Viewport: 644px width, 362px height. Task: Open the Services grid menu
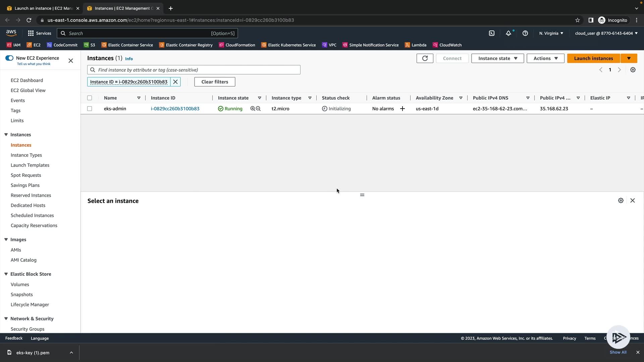pyautogui.click(x=31, y=33)
